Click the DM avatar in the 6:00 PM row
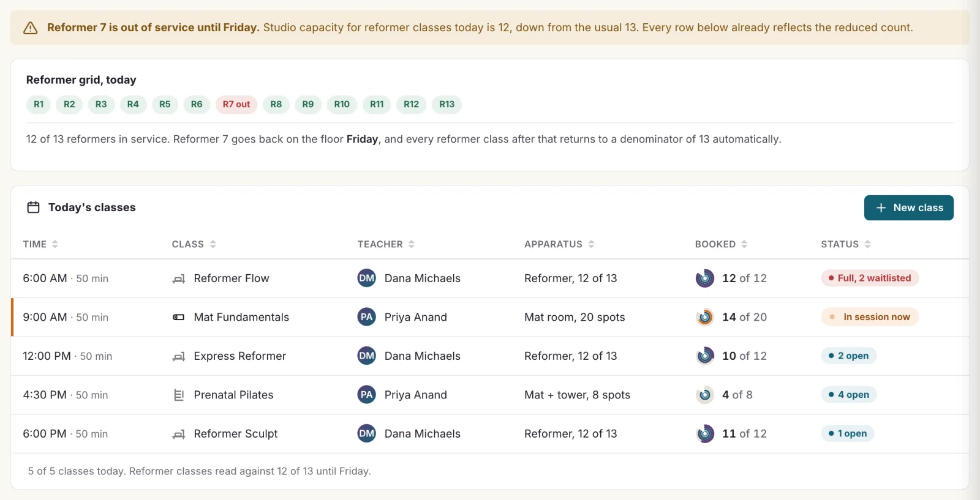Viewport: 980px width, 500px height. pos(367,433)
